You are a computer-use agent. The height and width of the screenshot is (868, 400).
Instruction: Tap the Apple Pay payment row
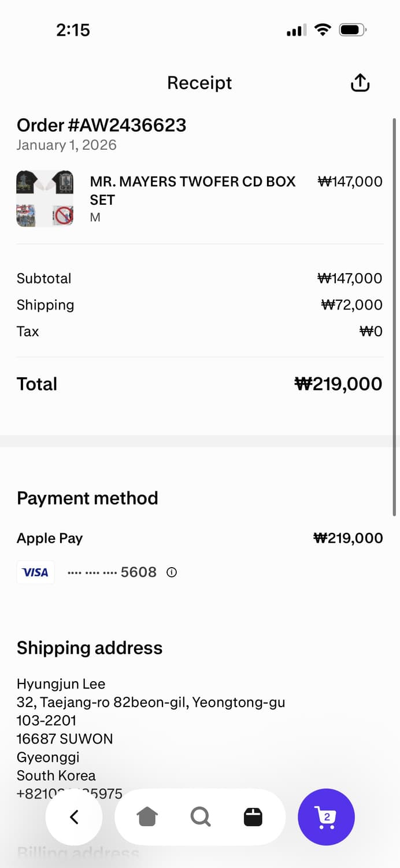tap(50, 538)
